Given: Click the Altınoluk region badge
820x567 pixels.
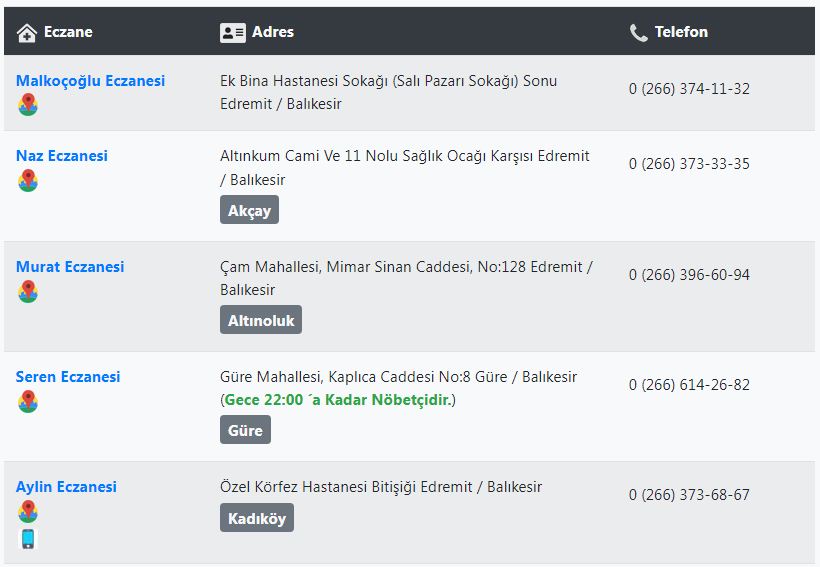Looking at the screenshot, I should pyautogui.click(x=261, y=320).
